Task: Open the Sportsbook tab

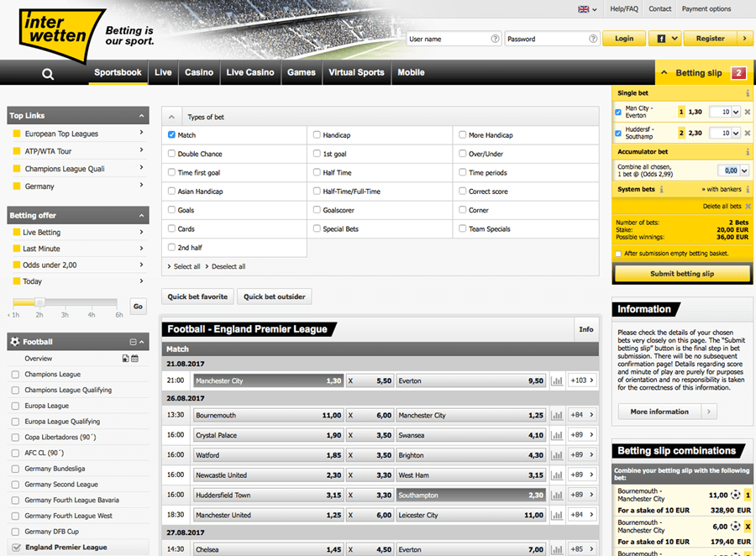Action: 118,72
